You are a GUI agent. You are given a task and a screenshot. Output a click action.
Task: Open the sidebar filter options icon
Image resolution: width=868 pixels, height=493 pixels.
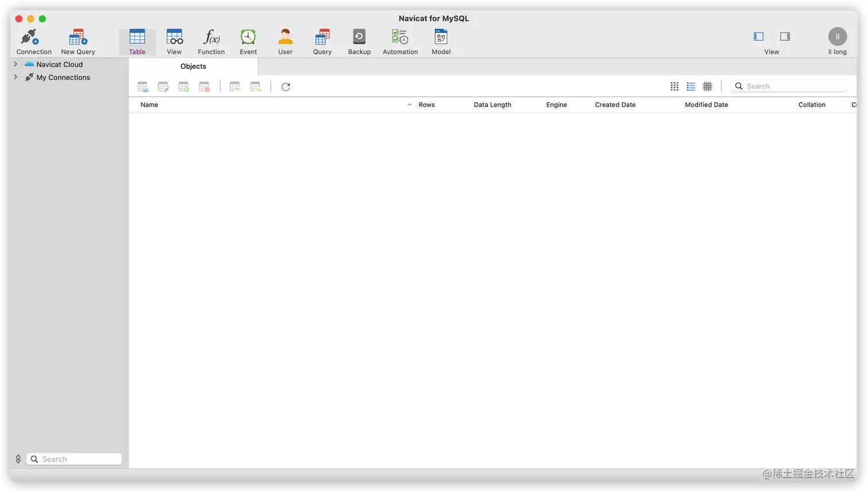18,459
